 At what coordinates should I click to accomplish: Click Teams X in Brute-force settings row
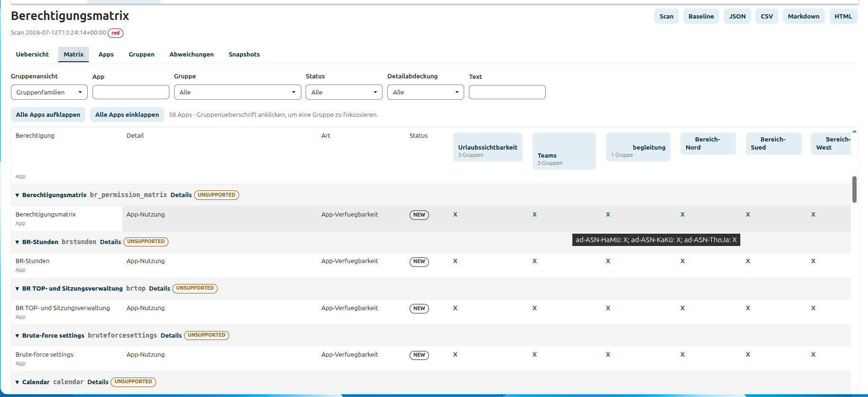pyautogui.click(x=534, y=355)
